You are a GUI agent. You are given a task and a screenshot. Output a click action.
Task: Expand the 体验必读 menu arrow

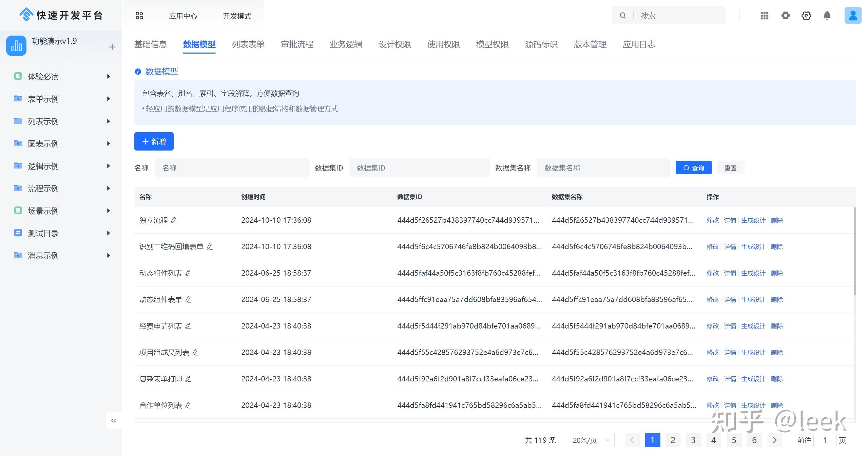(109, 77)
